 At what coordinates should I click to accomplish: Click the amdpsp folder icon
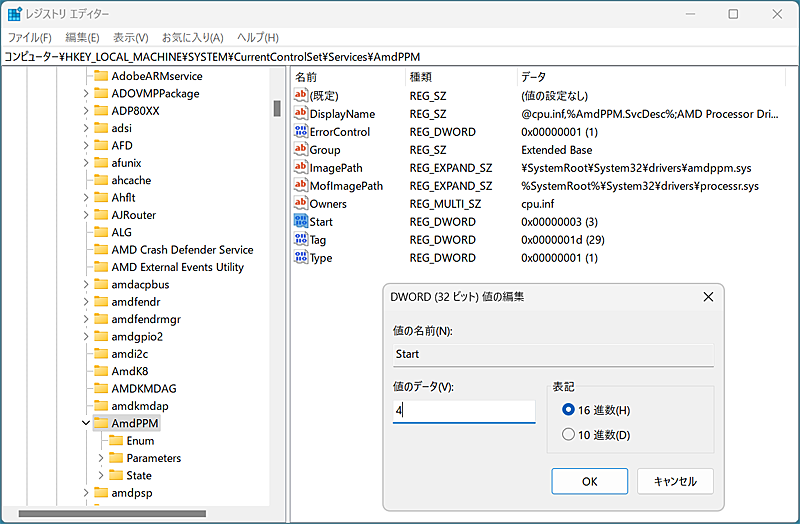[101, 492]
